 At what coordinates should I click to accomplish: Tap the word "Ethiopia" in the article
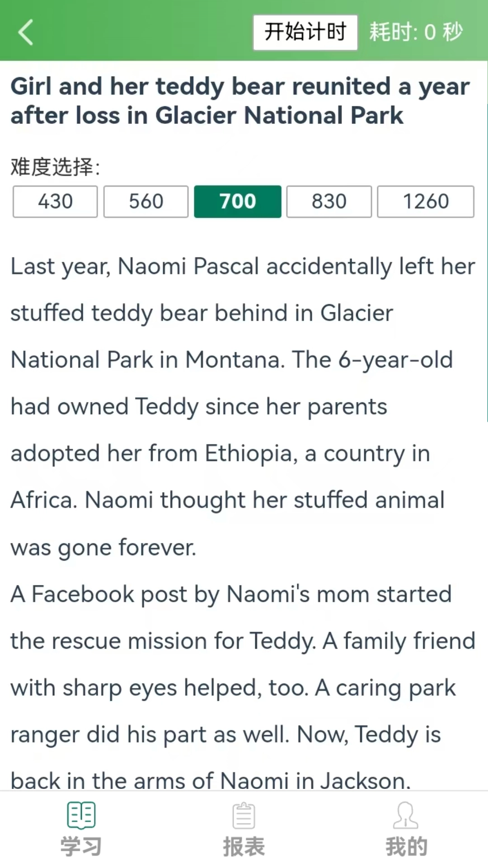pyautogui.click(x=249, y=453)
